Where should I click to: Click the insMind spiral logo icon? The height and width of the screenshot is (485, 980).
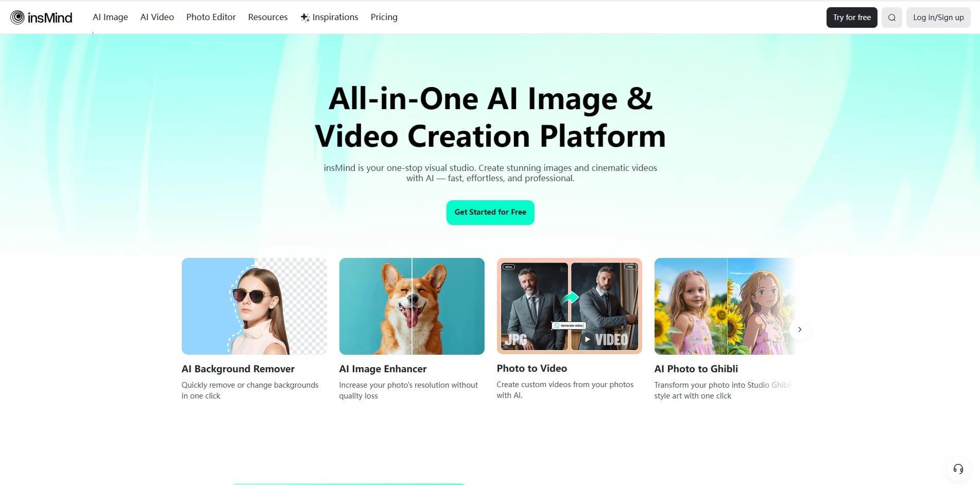pyautogui.click(x=18, y=18)
